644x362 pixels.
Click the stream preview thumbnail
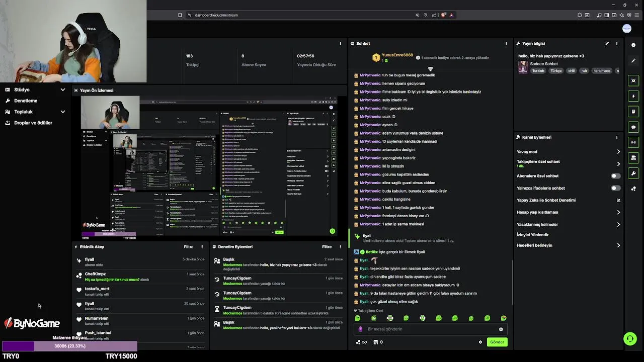[210, 167]
